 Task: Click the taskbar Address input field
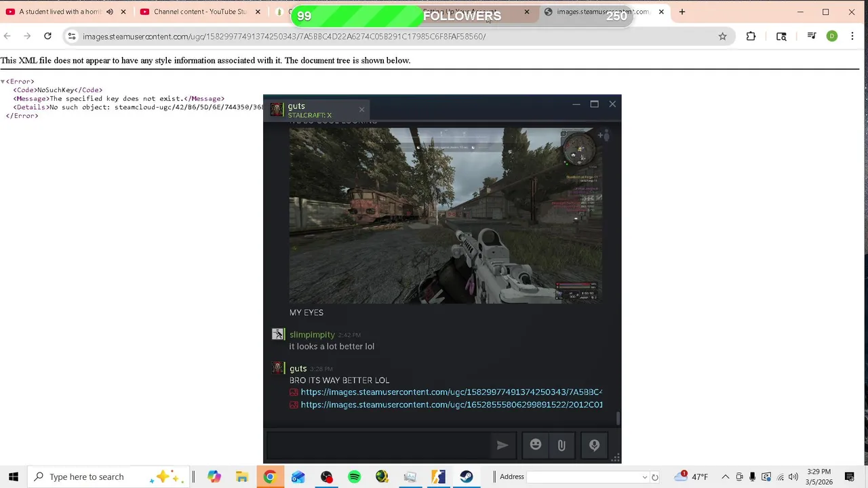pyautogui.click(x=583, y=476)
